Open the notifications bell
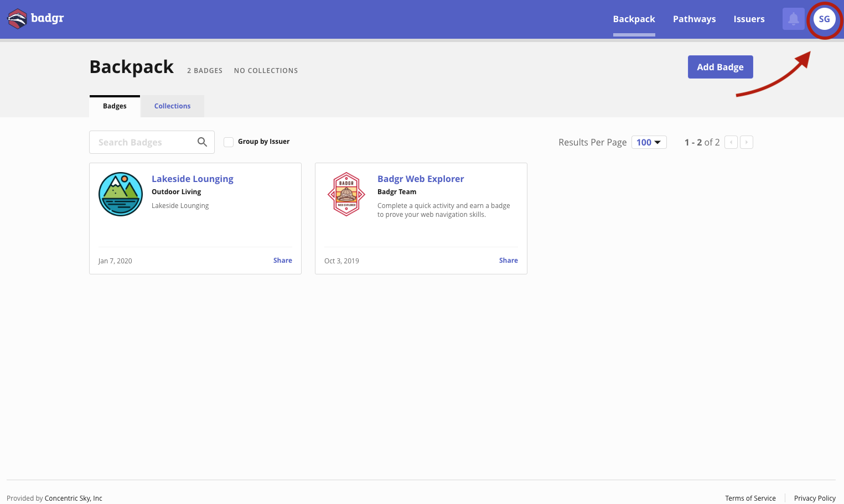 [793, 19]
